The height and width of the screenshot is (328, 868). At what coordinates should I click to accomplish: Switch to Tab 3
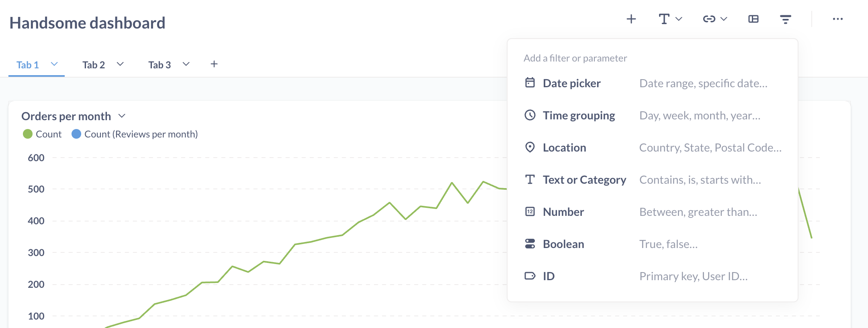coord(160,65)
